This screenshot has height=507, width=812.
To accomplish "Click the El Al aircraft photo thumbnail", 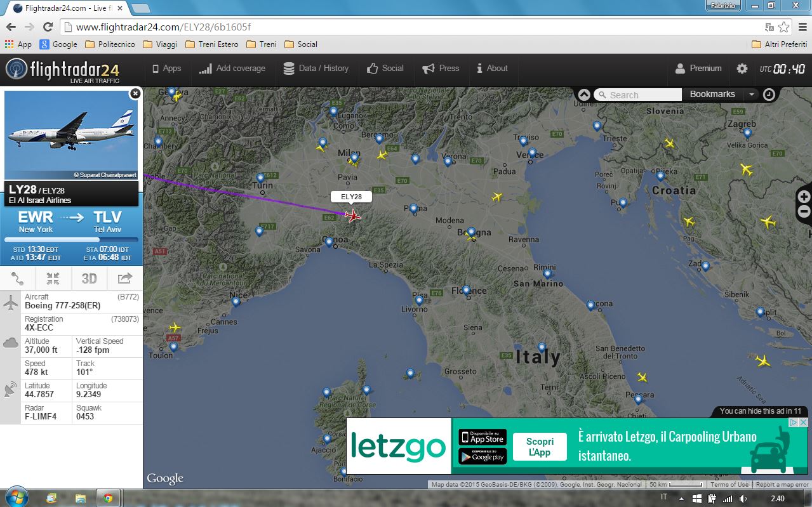I will click(x=71, y=135).
